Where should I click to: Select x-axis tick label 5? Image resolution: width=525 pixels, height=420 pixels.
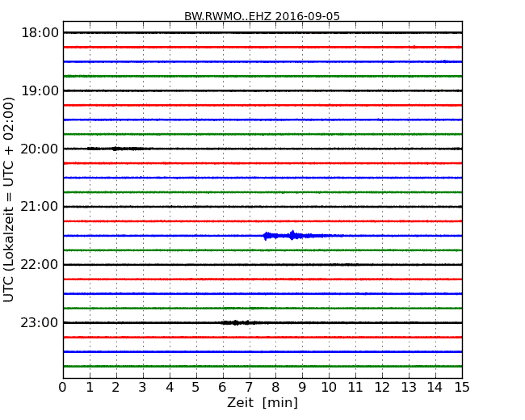pyautogui.click(x=195, y=387)
